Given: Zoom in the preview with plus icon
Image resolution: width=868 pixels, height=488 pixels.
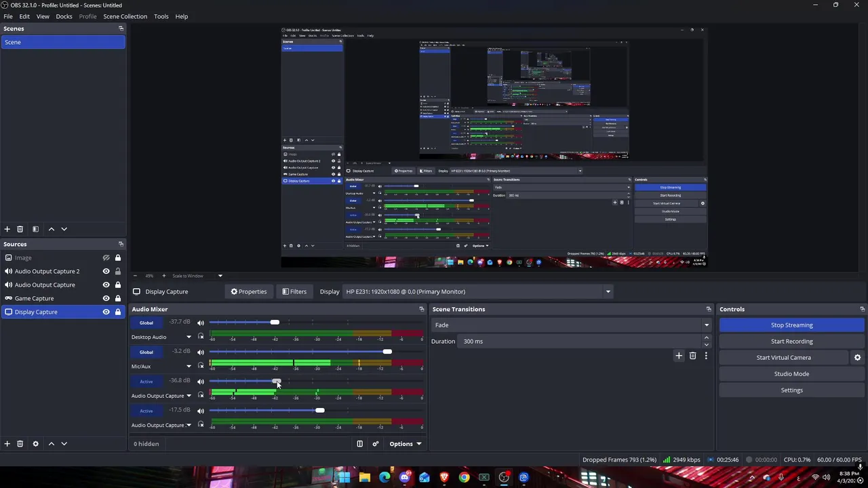Looking at the screenshot, I should pyautogui.click(x=163, y=276).
